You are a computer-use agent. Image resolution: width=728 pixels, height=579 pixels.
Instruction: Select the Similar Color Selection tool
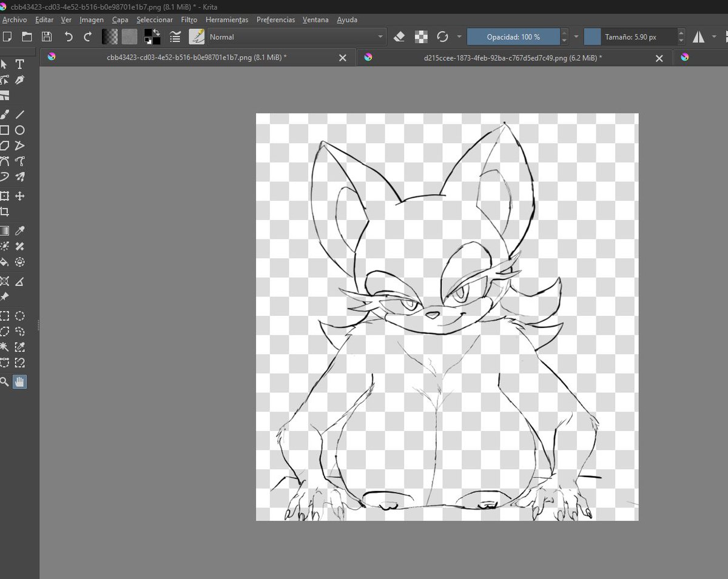click(x=20, y=347)
